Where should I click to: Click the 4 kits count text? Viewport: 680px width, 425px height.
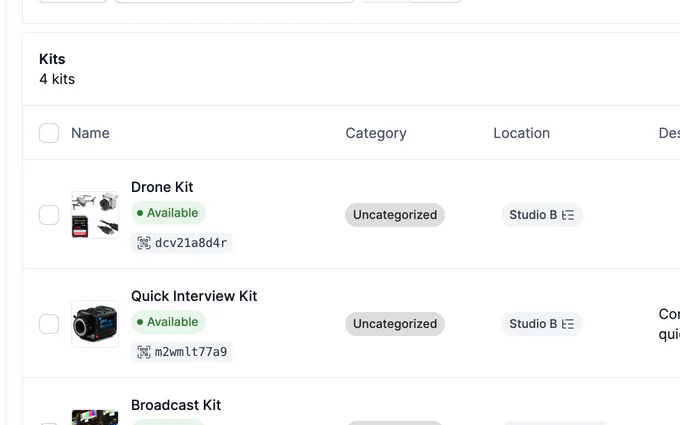click(57, 79)
